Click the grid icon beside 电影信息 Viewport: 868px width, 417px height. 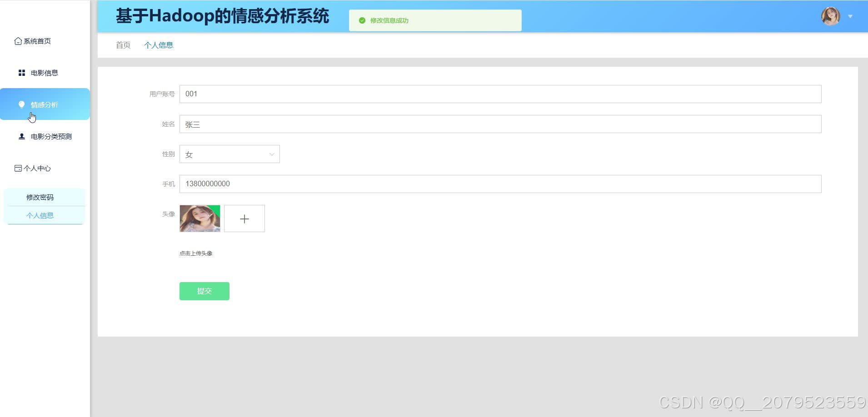tap(21, 73)
